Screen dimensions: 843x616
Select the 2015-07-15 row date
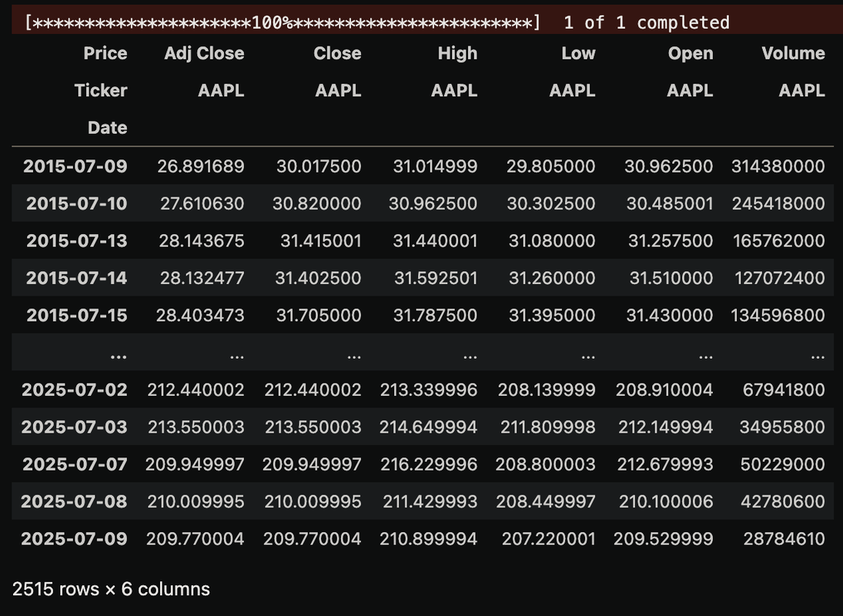click(77, 315)
